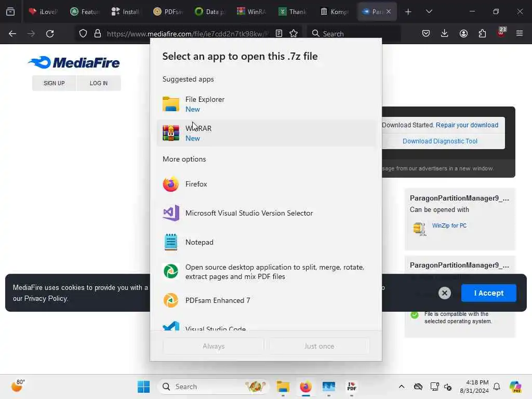Close the current Paragon tab

pyautogui.click(x=389, y=11)
